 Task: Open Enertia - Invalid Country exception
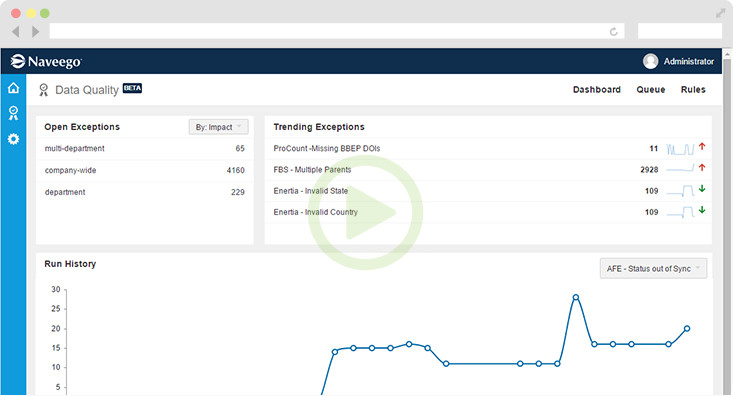pos(316,212)
